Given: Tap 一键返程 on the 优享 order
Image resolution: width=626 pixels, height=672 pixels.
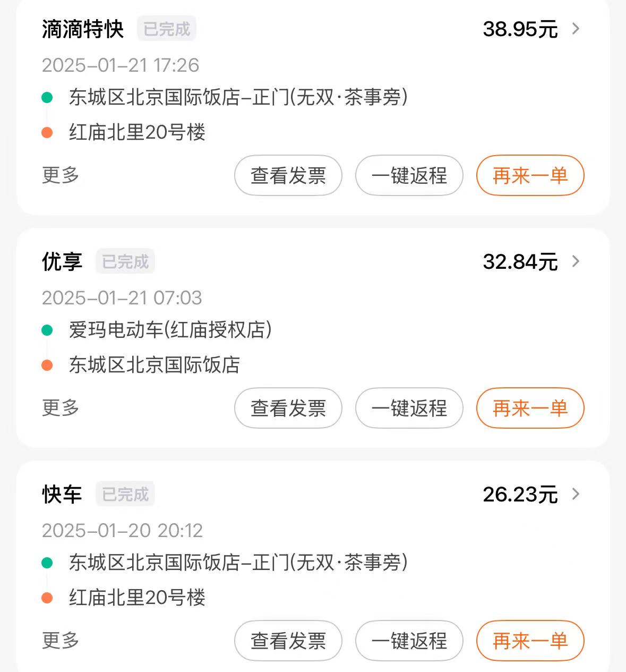Looking at the screenshot, I should 409,408.
